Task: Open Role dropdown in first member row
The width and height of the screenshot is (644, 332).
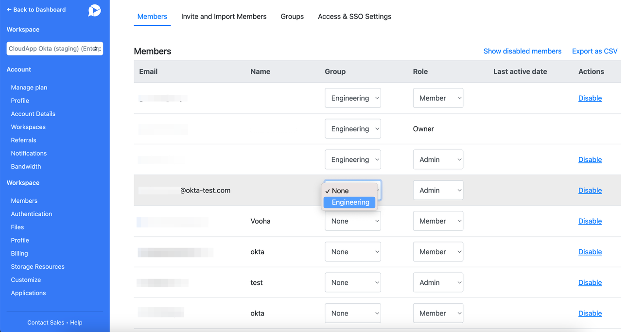Action: (438, 98)
